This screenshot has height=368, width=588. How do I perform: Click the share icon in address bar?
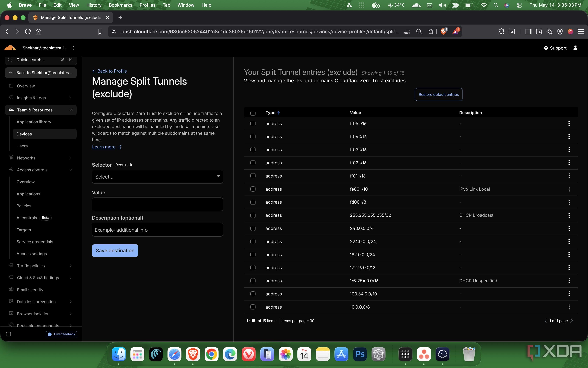[430, 31]
